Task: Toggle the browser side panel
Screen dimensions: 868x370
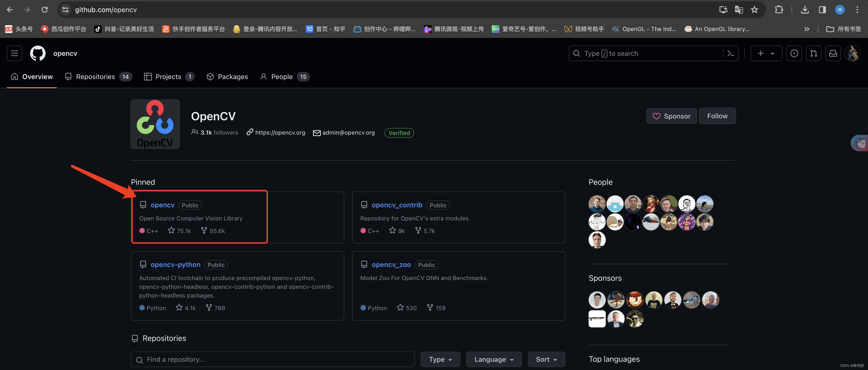Action: [x=822, y=10]
